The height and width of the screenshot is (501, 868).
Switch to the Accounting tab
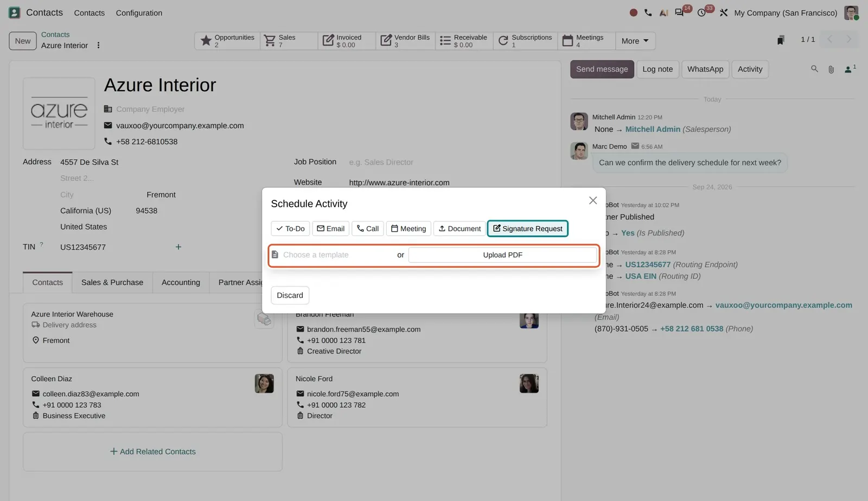pyautogui.click(x=181, y=282)
